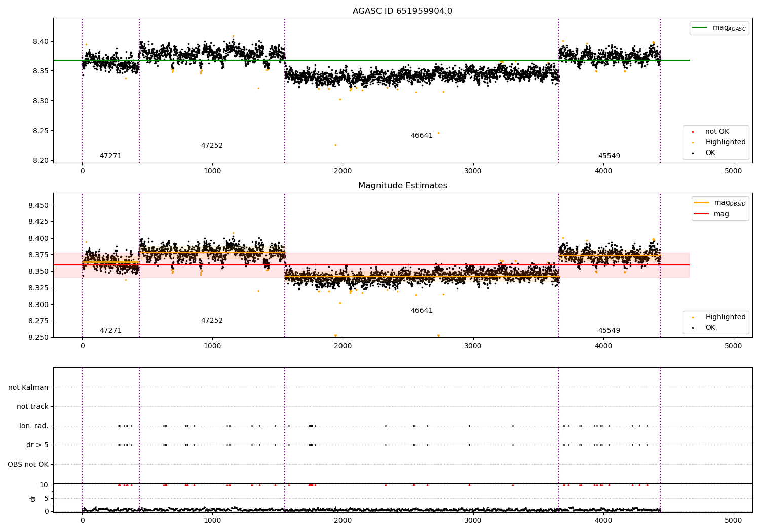
Task: Click the '8.25' y-axis tick label
Action: coord(41,131)
